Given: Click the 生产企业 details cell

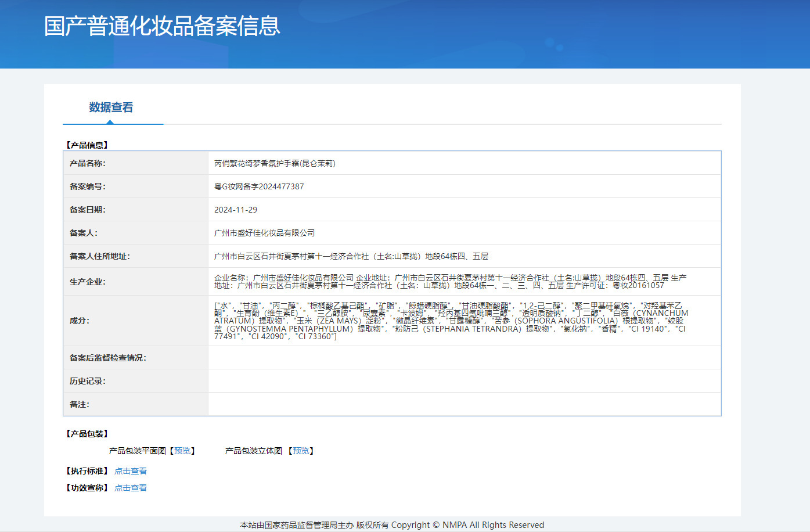Looking at the screenshot, I should [450, 282].
